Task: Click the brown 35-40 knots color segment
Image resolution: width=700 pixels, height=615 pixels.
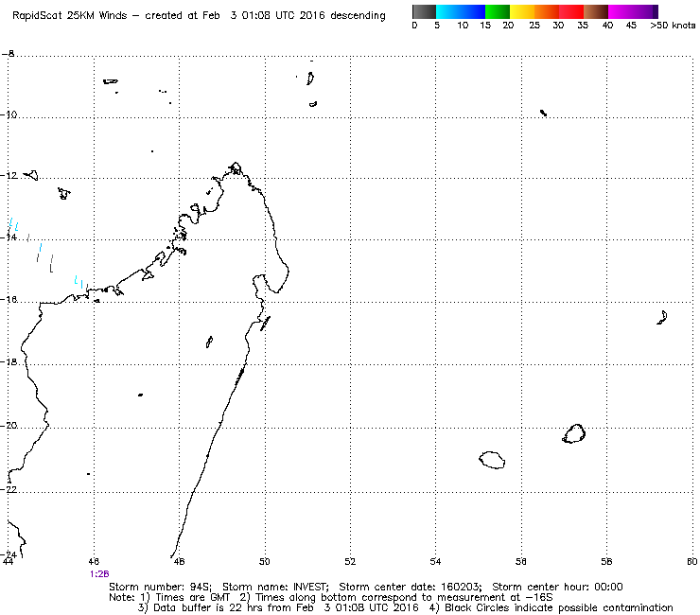Action: coord(596,11)
